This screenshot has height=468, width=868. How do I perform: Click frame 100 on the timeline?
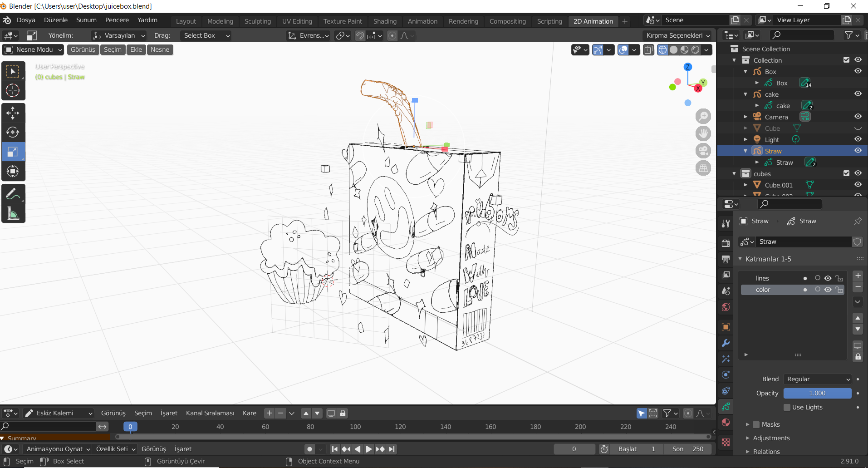[355, 427]
